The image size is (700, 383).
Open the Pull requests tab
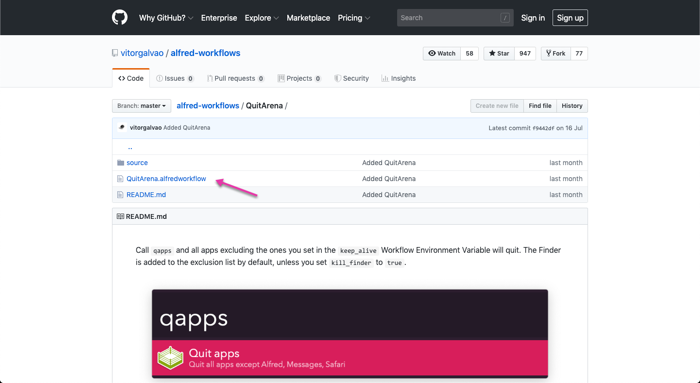(235, 78)
